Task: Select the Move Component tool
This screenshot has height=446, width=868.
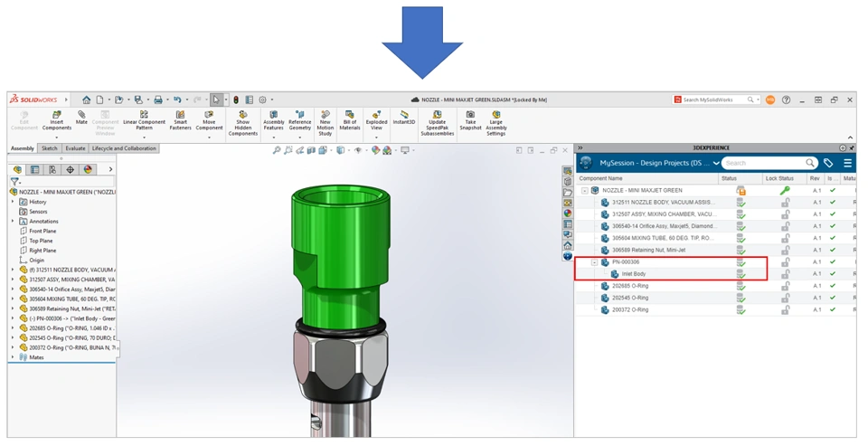Action: 209,121
